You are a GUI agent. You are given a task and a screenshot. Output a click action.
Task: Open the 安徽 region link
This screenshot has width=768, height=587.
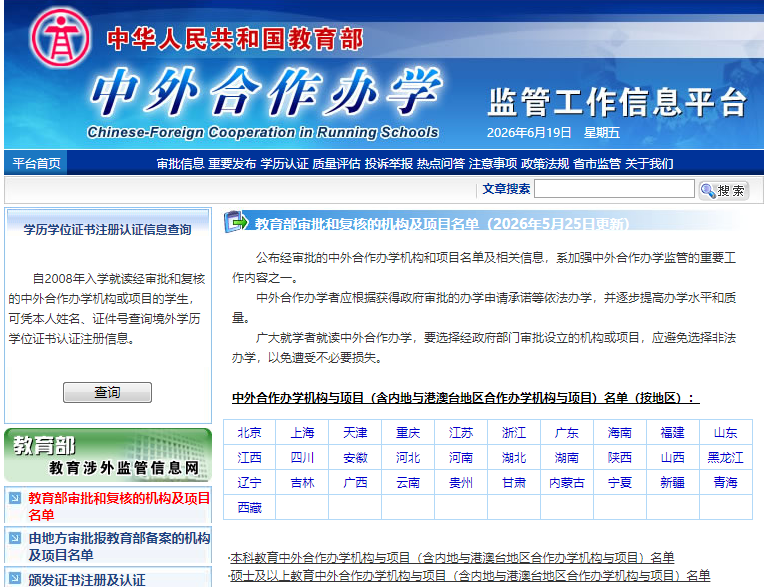pos(355,458)
